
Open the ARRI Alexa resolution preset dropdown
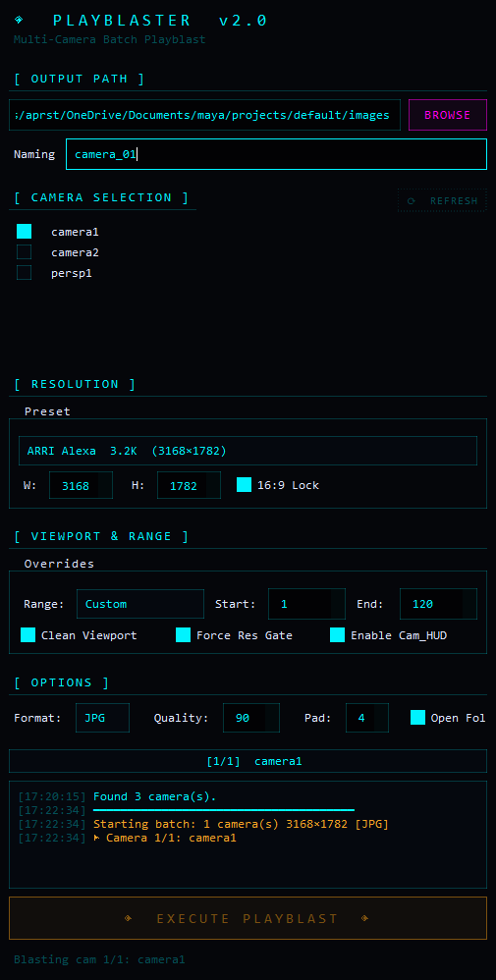248,451
